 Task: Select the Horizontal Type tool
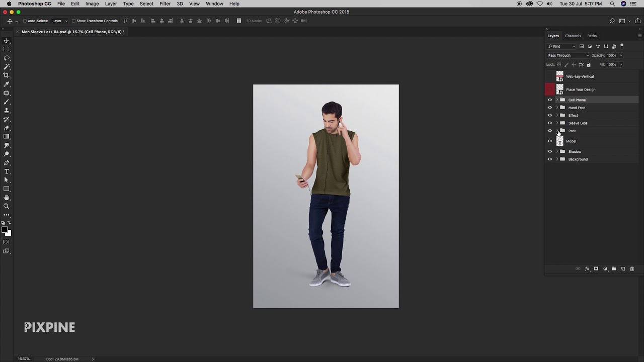click(7, 171)
